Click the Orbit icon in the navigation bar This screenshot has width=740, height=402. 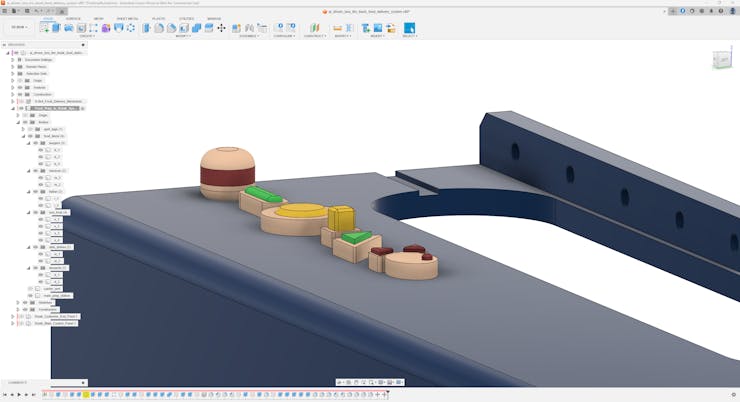coord(340,382)
